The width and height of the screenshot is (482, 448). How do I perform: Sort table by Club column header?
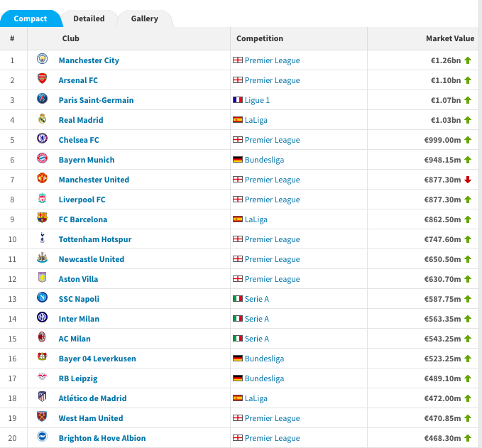point(71,38)
